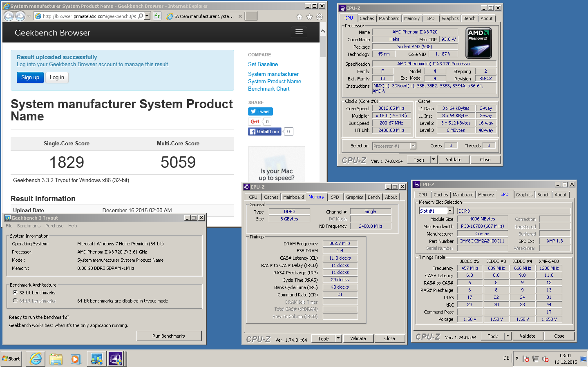Image resolution: width=588 pixels, height=367 pixels.
Task: Open Geekbench 3 Benchmarks menu
Action: pyautogui.click(x=29, y=226)
